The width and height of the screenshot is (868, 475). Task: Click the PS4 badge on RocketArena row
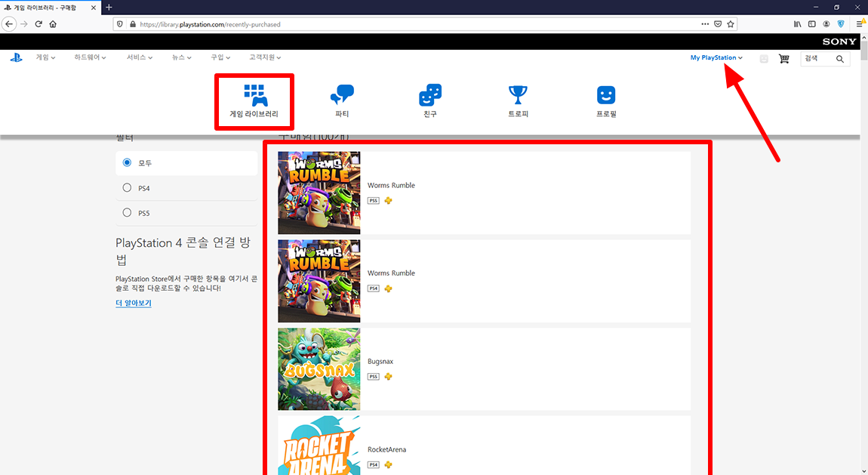pos(374,464)
